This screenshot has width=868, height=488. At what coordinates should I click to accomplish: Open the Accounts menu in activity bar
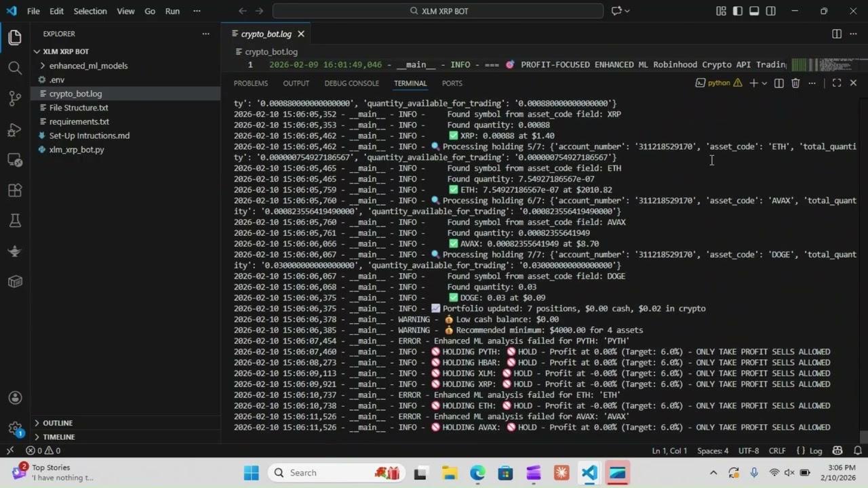tap(15, 398)
